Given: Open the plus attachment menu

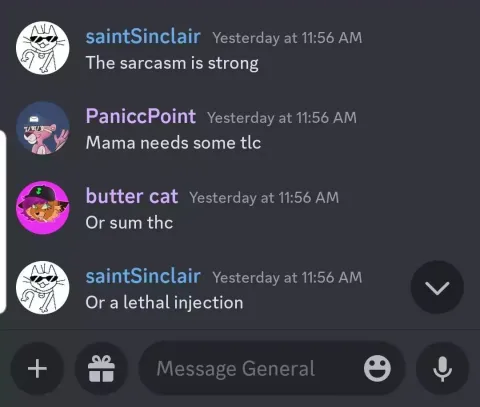Looking at the screenshot, I should point(37,369).
